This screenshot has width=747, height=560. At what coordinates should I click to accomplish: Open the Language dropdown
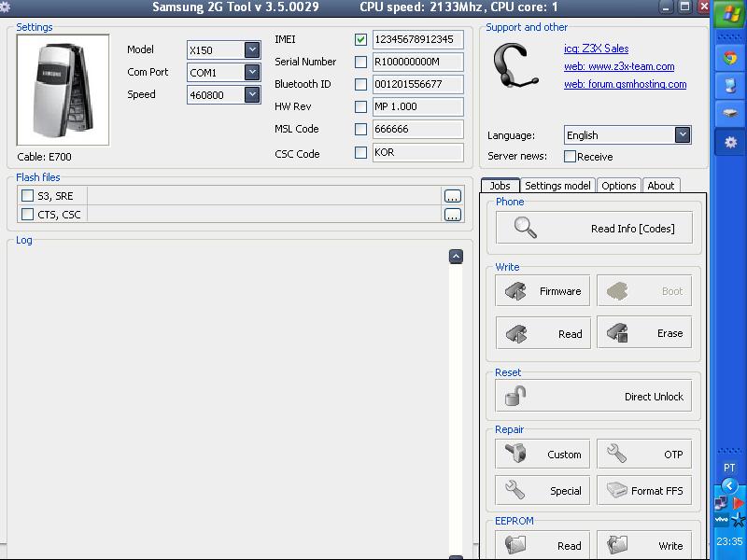[683, 134]
